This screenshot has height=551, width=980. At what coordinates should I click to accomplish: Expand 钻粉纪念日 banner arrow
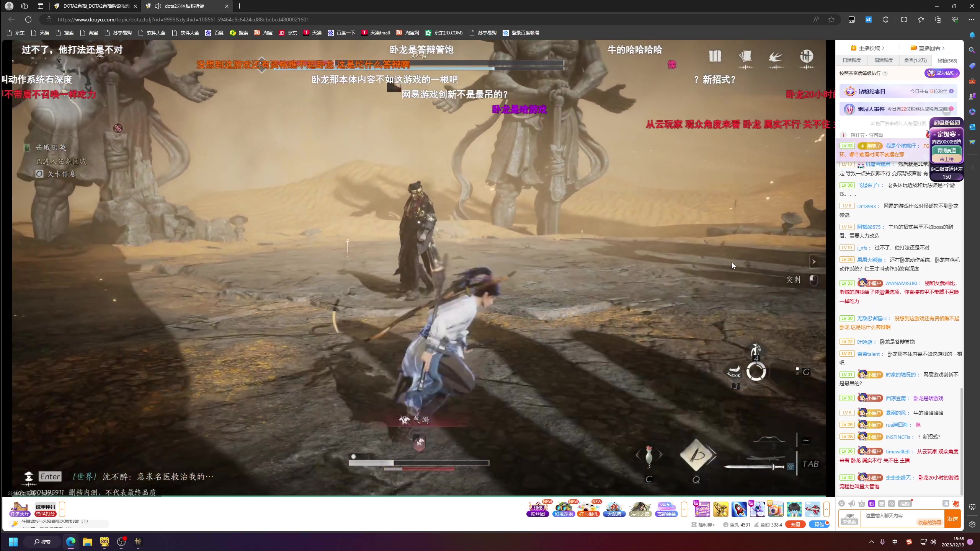951,91
